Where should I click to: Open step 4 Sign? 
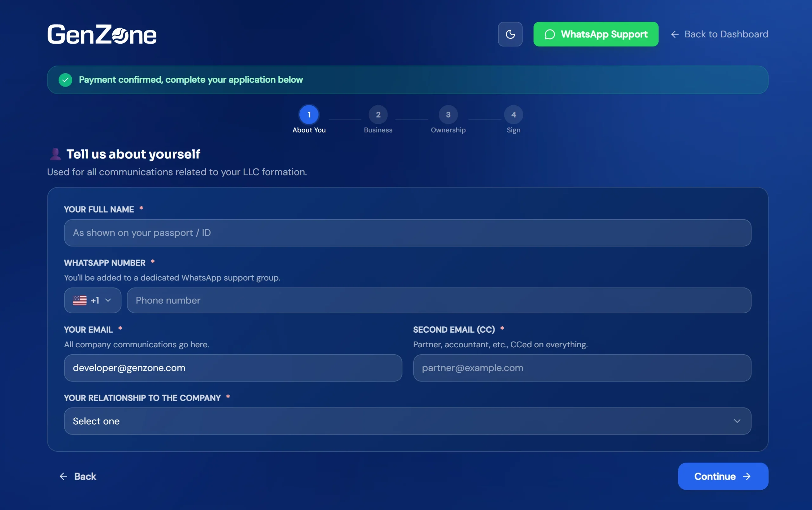coord(513,120)
